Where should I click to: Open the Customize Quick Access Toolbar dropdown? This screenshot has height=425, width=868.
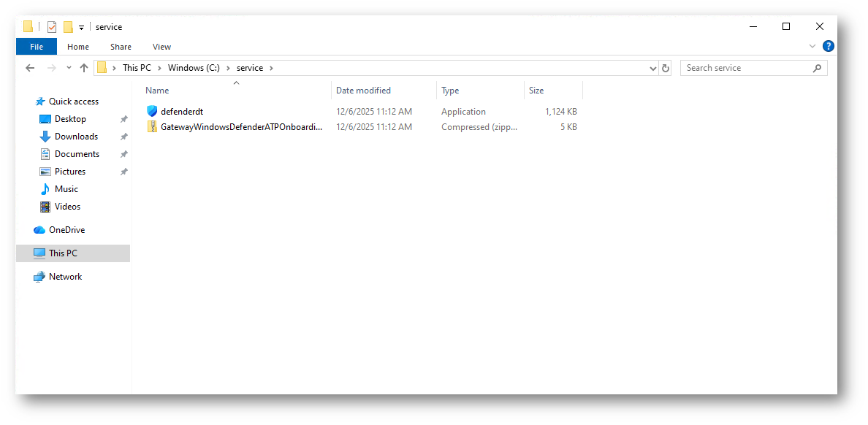81,27
